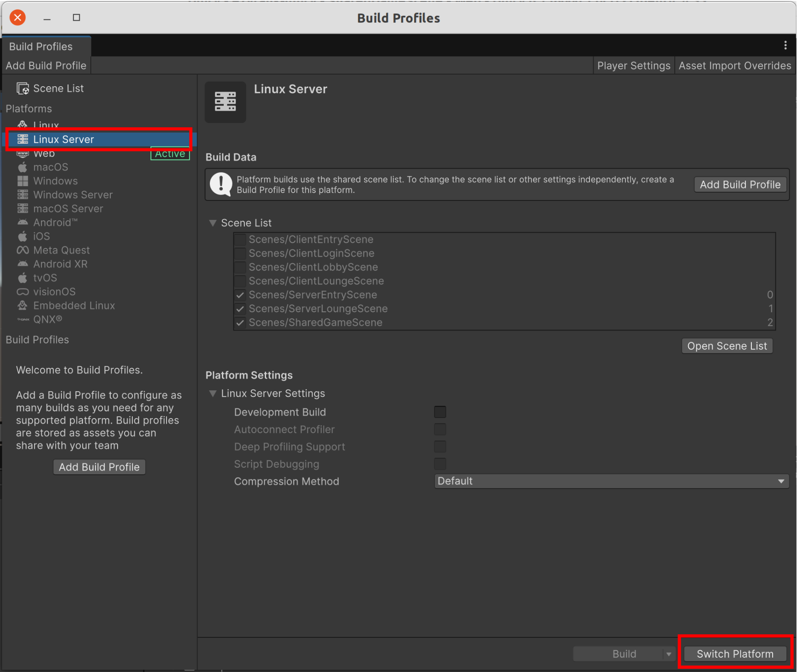The image size is (797, 672).
Task: Switch to the Build Profiles tab
Action: point(40,46)
